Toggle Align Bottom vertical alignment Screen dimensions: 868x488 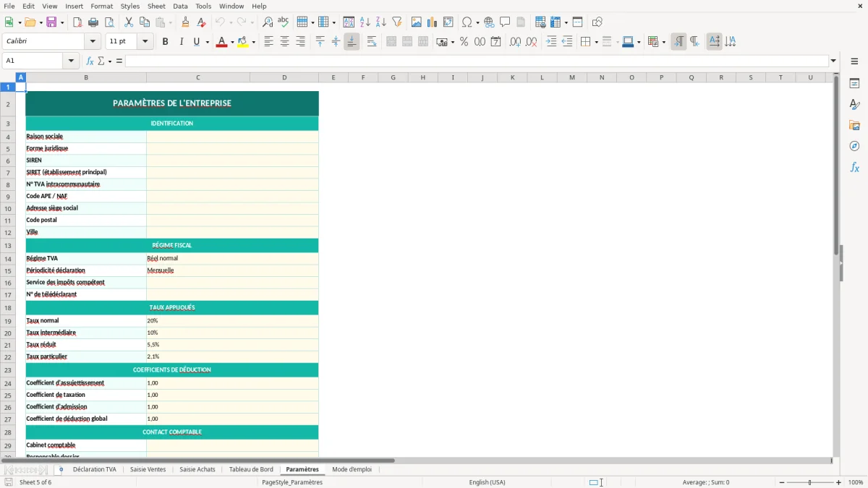click(x=352, y=42)
